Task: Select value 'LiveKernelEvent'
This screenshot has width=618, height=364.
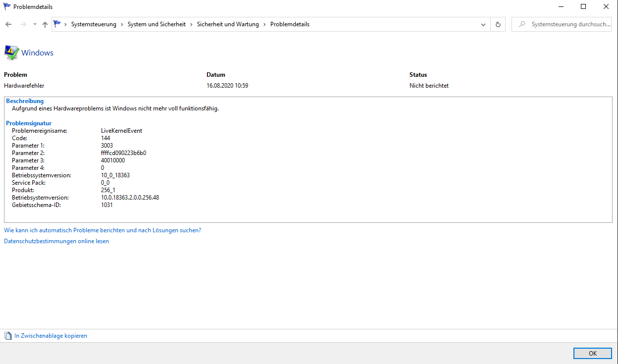Action: tap(121, 131)
